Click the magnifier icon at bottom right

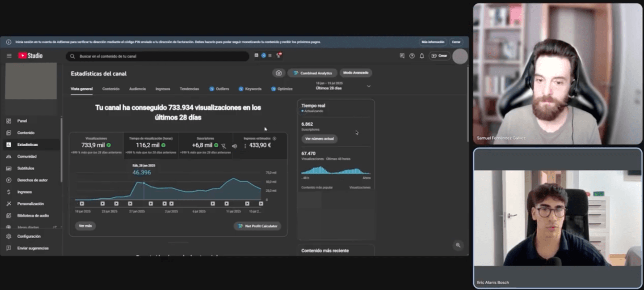[x=457, y=245]
